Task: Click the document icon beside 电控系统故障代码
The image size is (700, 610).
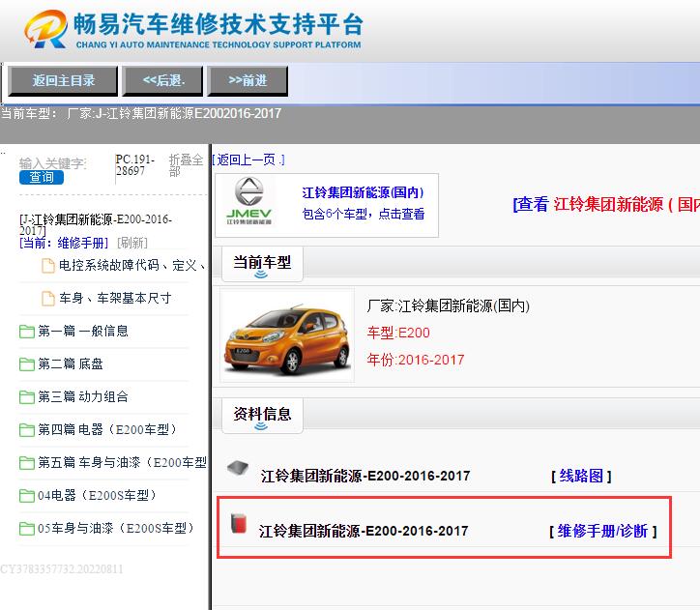Action: point(48,266)
